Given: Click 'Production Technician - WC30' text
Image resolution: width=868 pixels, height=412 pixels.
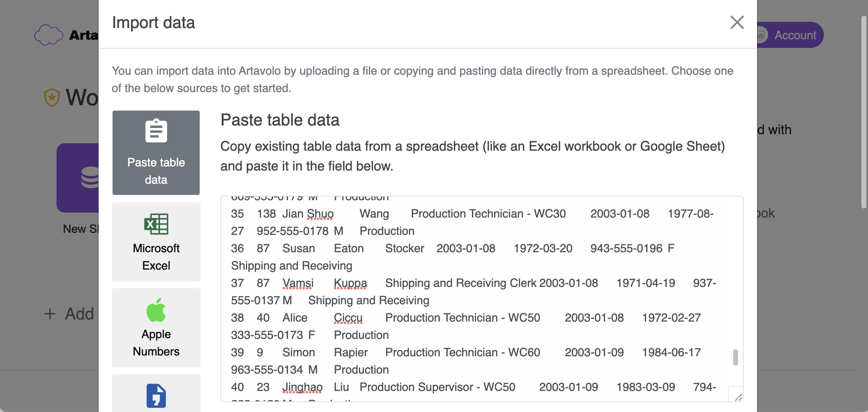Looking at the screenshot, I should point(488,214).
